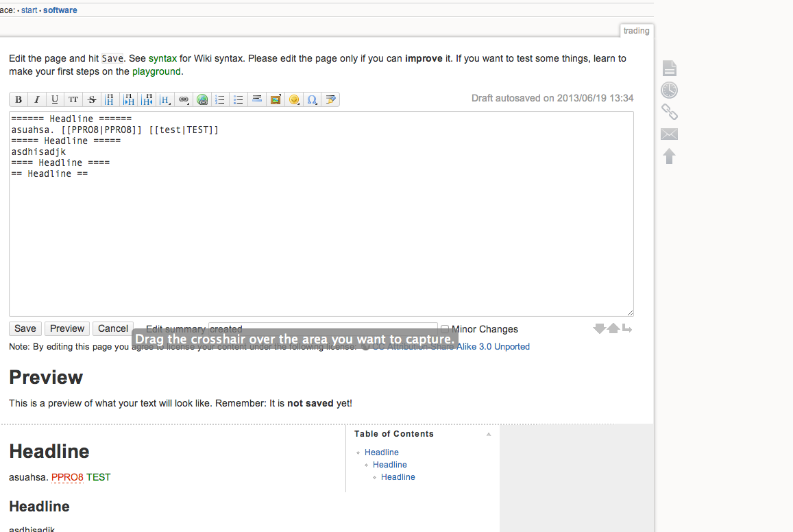
Task: Switch to the trading tab
Action: [x=636, y=30]
